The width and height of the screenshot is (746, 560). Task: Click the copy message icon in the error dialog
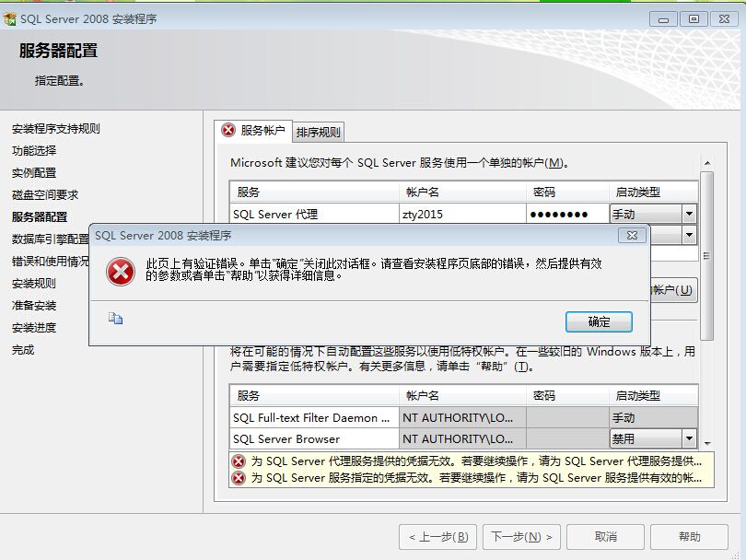click(x=115, y=319)
